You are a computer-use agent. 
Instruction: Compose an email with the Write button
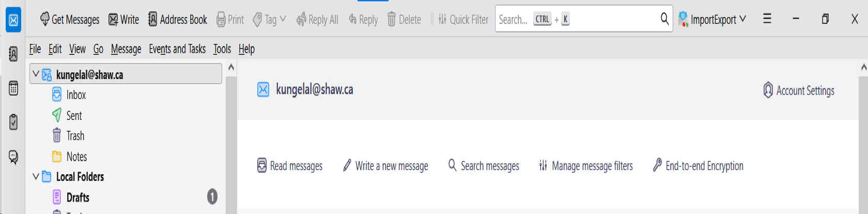[x=123, y=20]
